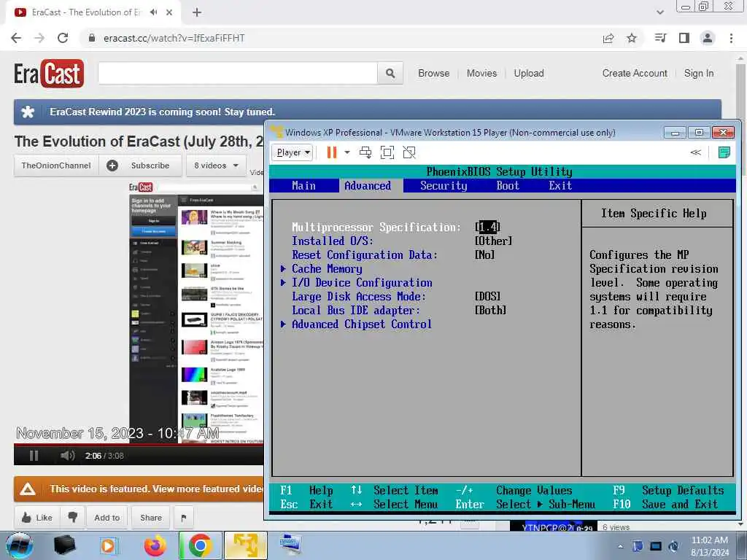Click the Chrome taskbar icon
This screenshot has width=747, height=560.
tap(200, 545)
